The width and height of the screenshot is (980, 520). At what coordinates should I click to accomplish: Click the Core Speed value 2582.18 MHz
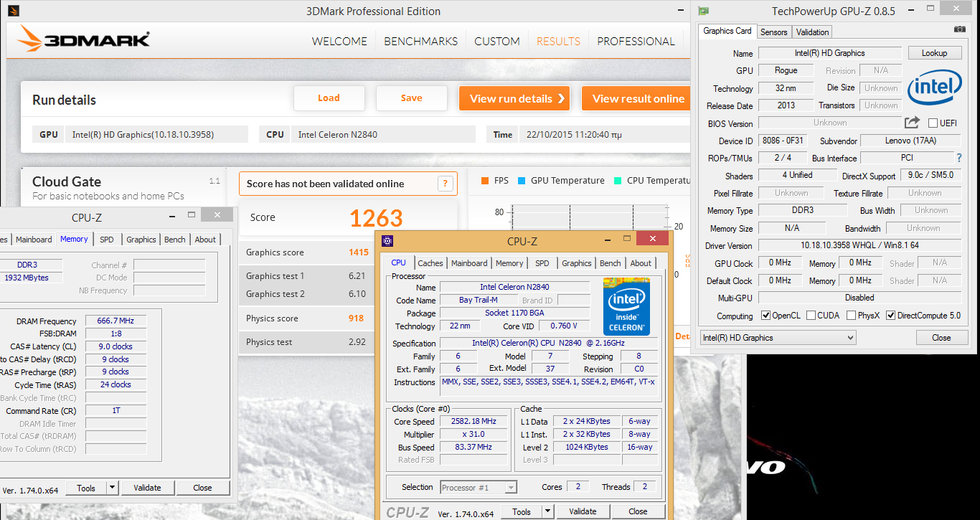coord(473,422)
